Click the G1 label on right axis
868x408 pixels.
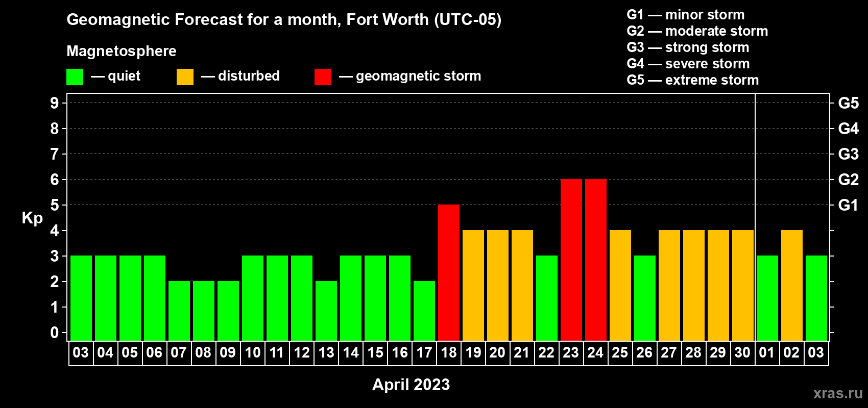[849, 205]
